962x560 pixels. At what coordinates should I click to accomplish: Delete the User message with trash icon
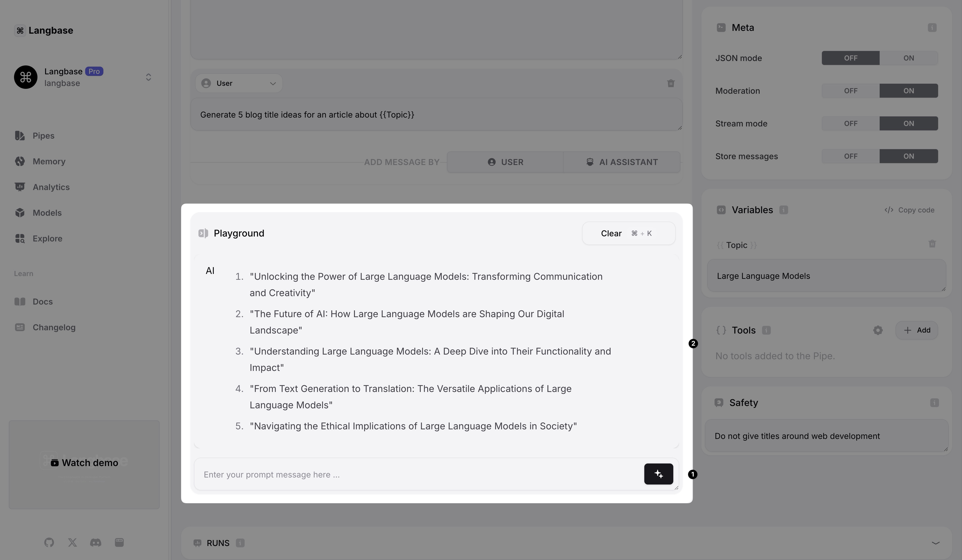(671, 83)
